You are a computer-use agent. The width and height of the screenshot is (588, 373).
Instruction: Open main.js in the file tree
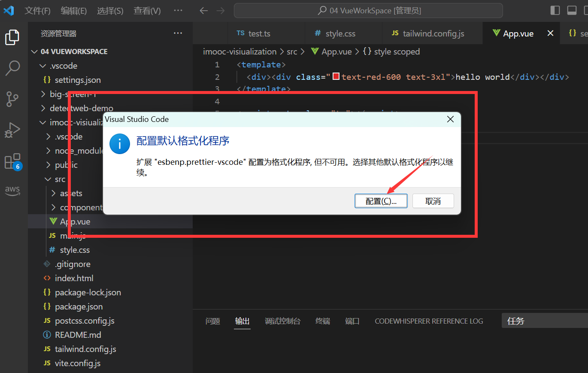[110, 236]
